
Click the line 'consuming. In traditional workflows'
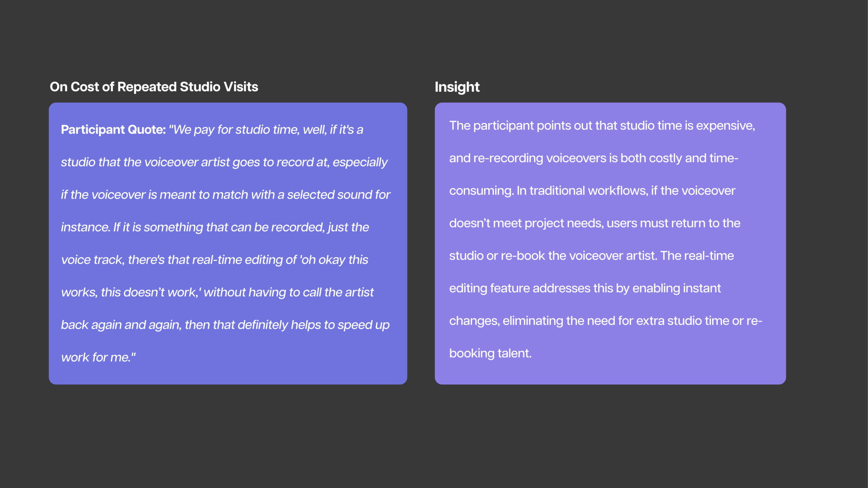pos(592,191)
